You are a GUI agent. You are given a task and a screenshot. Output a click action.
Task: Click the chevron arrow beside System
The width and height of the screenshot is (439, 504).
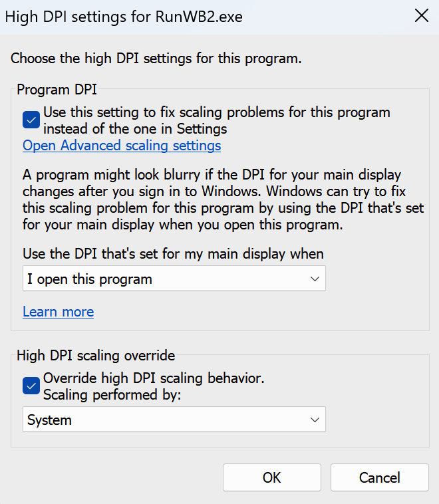click(x=315, y=420)
